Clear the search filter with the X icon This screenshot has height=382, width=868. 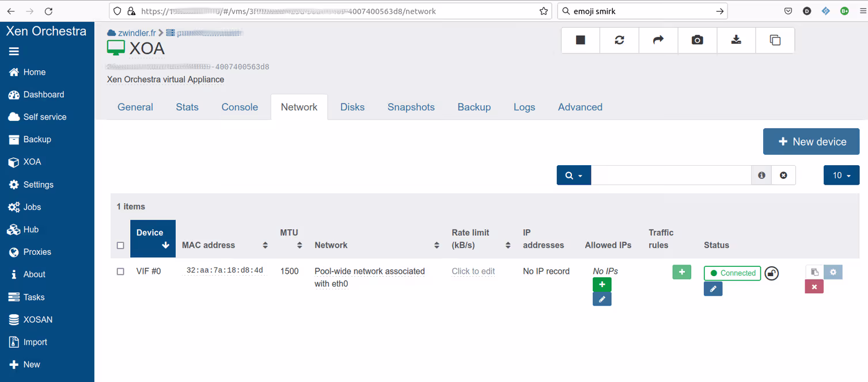tap(783, 175)
